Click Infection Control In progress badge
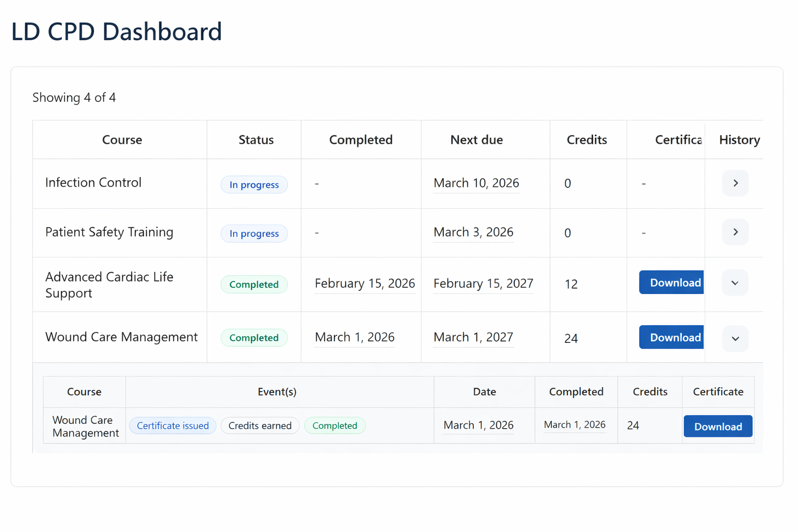This screenshot has width=798, height=532. point(254,185)
